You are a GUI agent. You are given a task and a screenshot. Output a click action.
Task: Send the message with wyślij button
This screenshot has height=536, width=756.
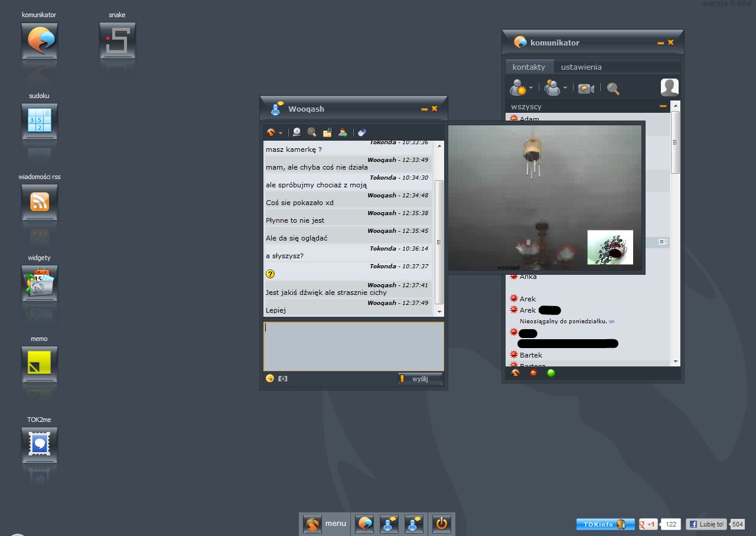click(421, 379)
